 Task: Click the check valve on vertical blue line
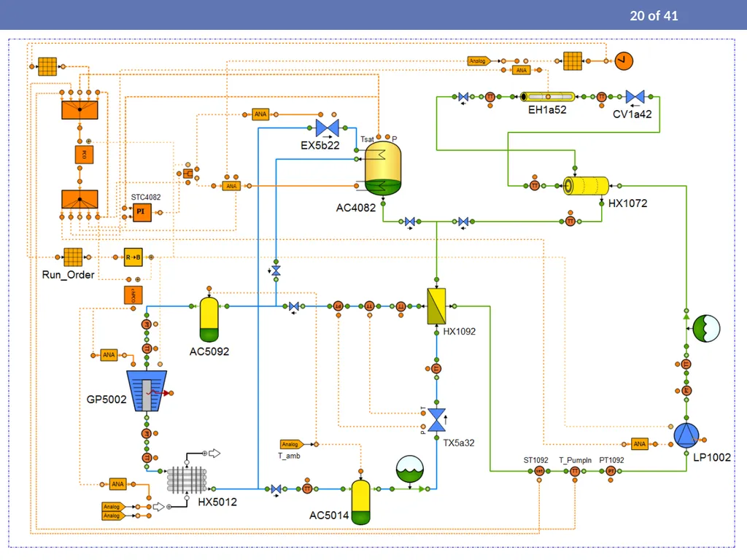pos(276,271)
